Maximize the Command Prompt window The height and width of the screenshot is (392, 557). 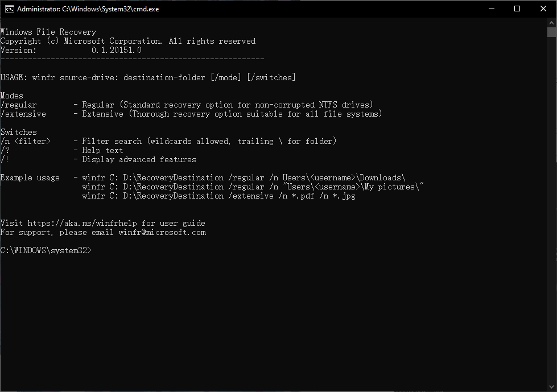517,9
